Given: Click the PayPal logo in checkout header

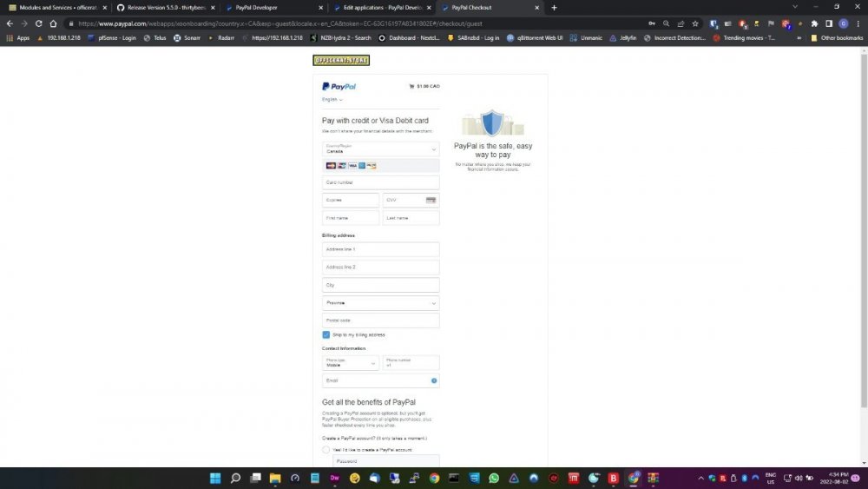Looking at the screenshot, I should [x=339, y=87].
